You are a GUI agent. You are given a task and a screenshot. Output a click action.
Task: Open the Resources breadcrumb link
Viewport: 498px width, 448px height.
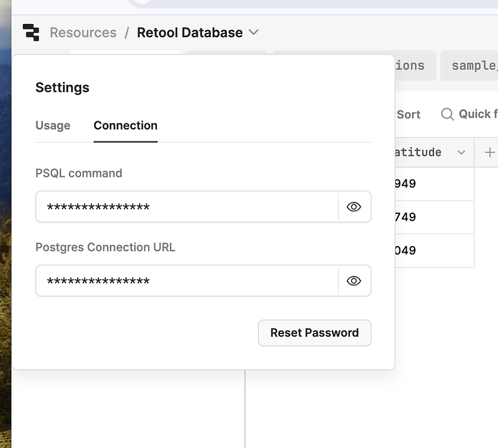tap(83, 32)
